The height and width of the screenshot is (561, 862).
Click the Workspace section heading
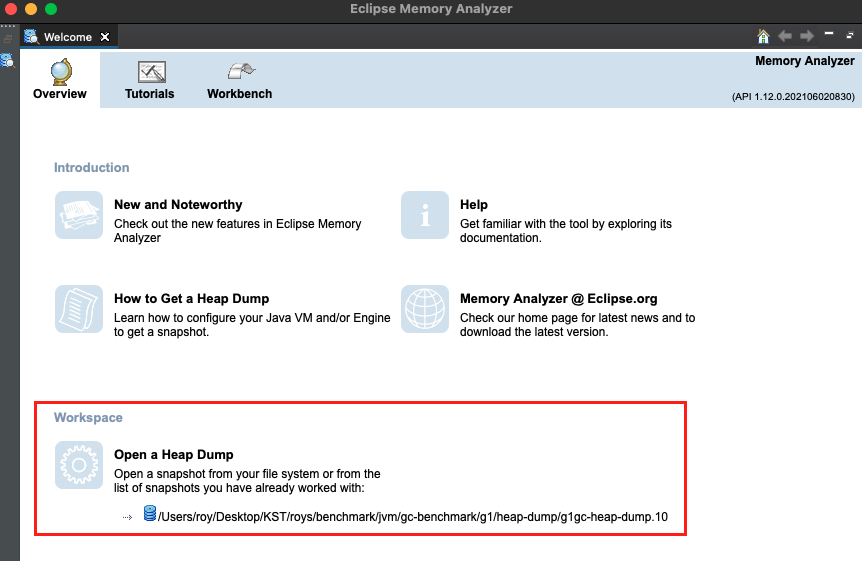[x=88, y=417]
